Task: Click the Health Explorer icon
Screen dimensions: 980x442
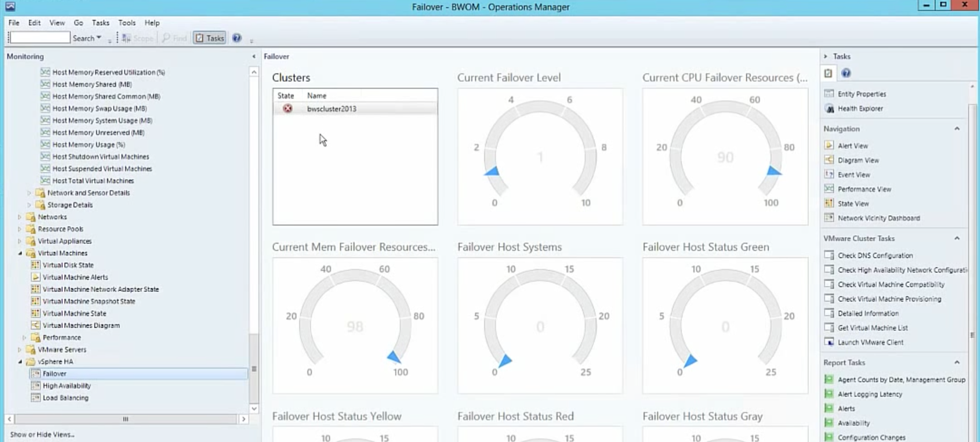Action: [x=829, y=108]
